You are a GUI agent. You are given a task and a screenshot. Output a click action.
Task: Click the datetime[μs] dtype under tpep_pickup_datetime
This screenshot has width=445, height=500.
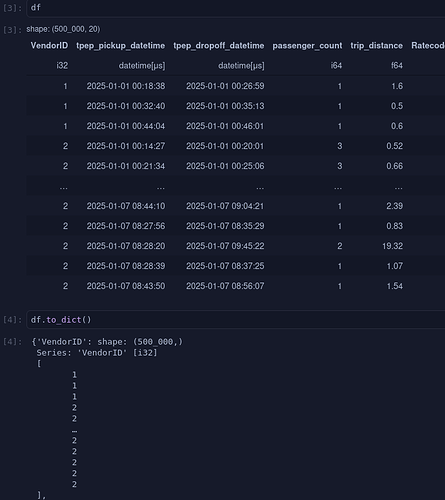click(142, 66)
